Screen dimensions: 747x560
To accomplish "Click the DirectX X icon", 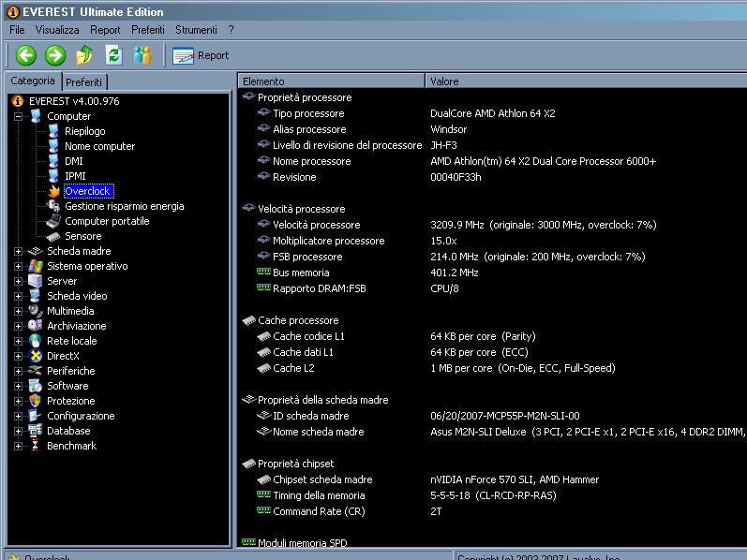I will pos(36,356).
